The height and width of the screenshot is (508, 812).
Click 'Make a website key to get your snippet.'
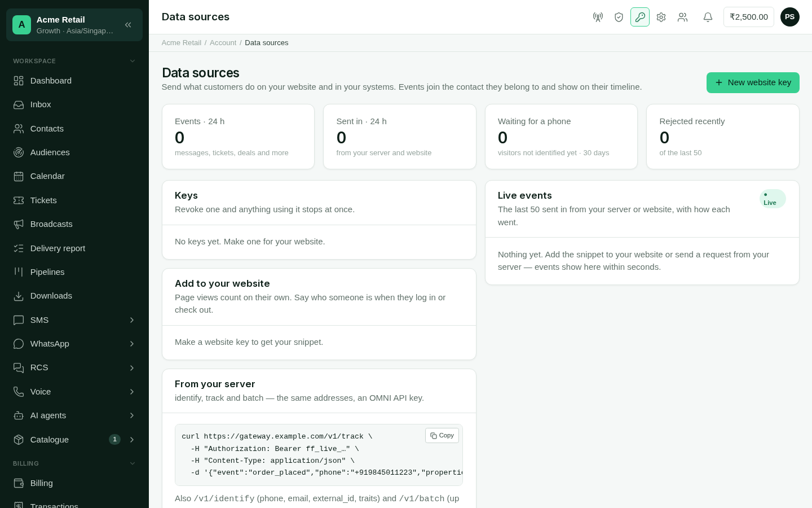249,342
